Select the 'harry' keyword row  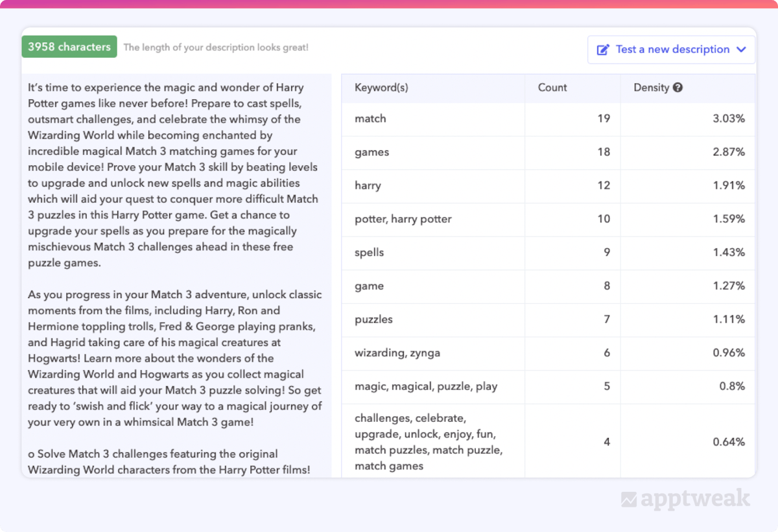[x=368, y=186]
